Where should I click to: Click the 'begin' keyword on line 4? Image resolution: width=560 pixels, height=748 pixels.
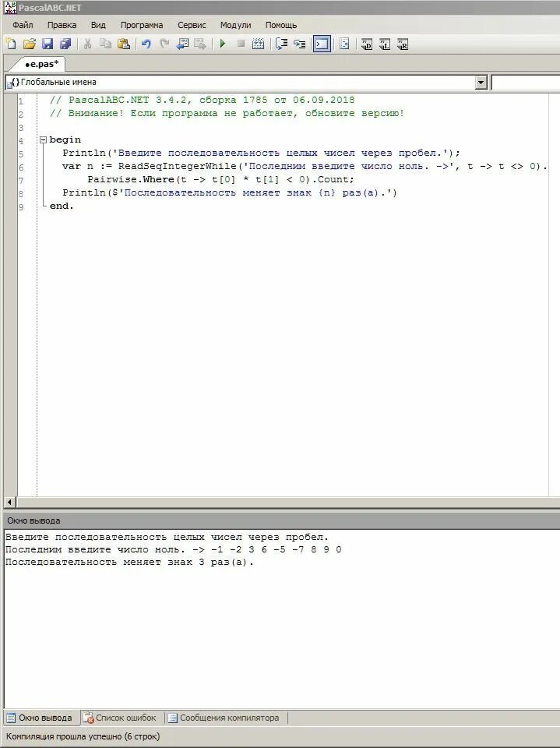(65, 139)
